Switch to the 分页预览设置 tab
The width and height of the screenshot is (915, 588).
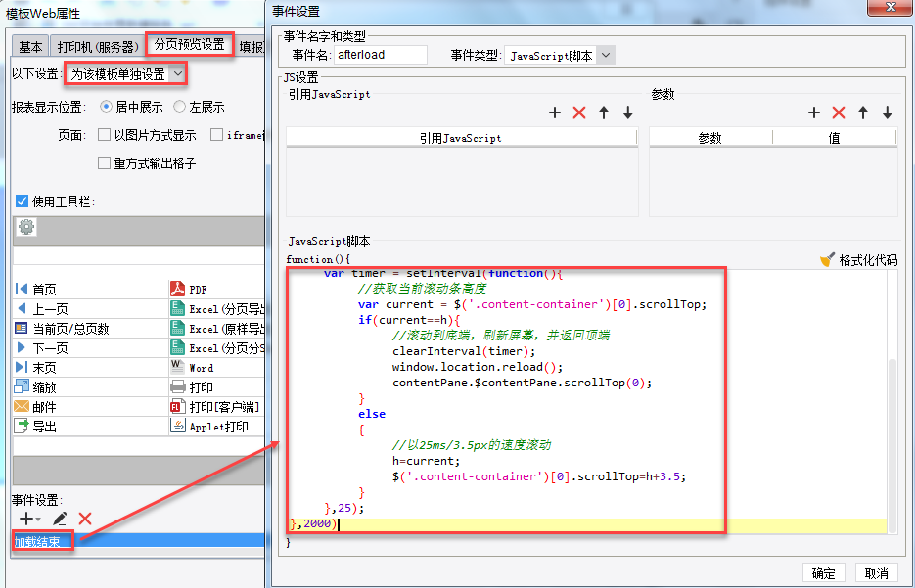coord(190,44)
